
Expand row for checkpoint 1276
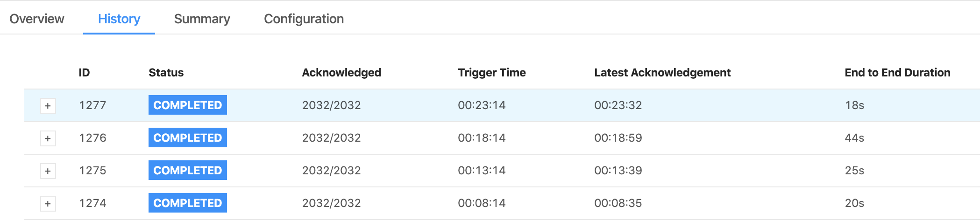(48, 138)
